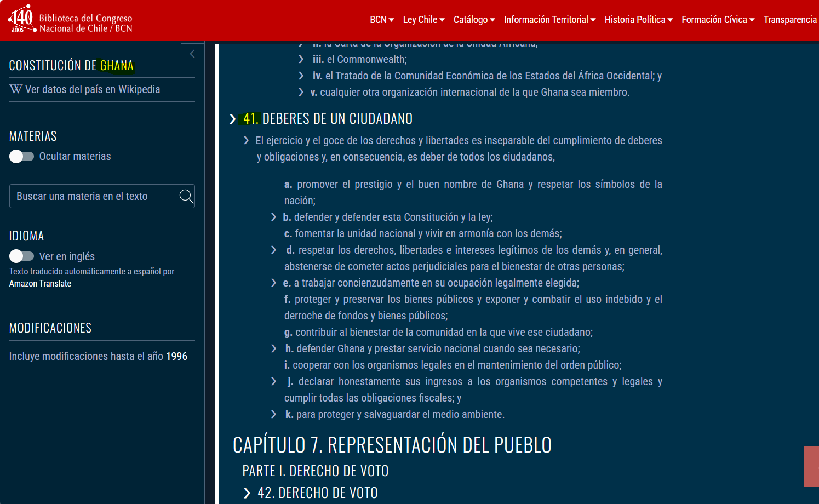Open the BCN 140 años logo homepage
This screenshot has height=504, width=819.
(x=70, y=20)
